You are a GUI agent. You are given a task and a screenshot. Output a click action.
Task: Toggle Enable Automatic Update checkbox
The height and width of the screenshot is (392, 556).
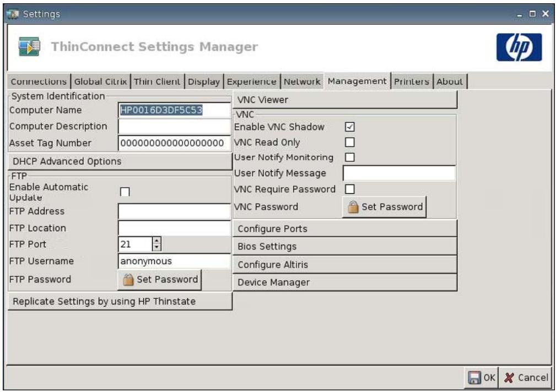[125, 192]
